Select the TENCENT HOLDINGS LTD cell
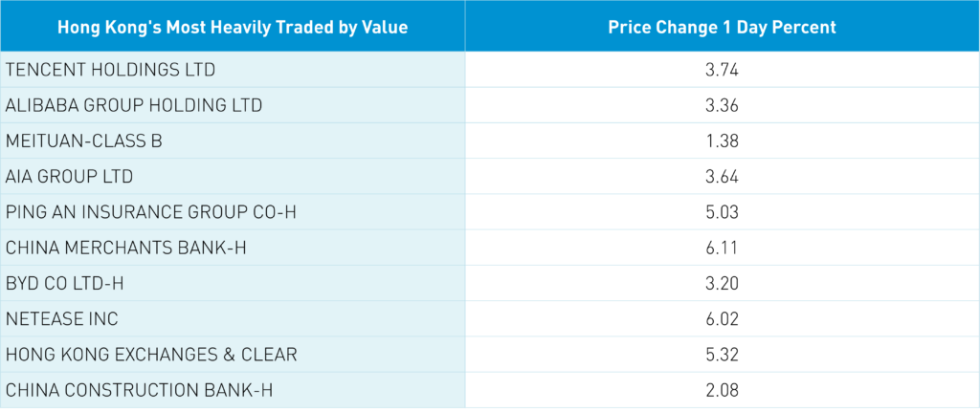Viewport: 980px width, 412px height. coord(111,70)
